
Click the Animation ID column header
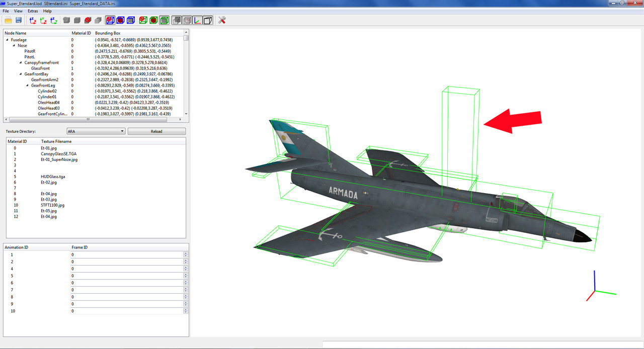pyautogui.click(x=16, y=247)
